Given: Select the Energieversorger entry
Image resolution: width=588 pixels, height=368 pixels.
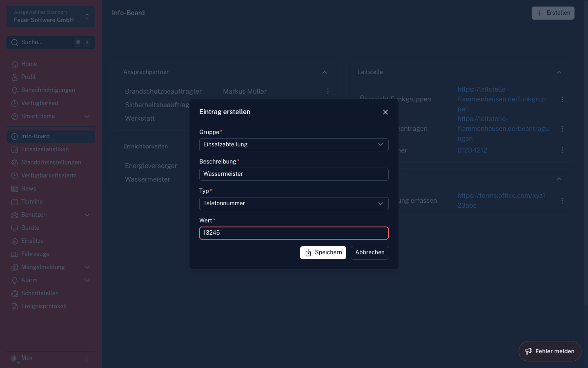Looking at the screenshot, I should pyautogui.click(x=151, y=166).
